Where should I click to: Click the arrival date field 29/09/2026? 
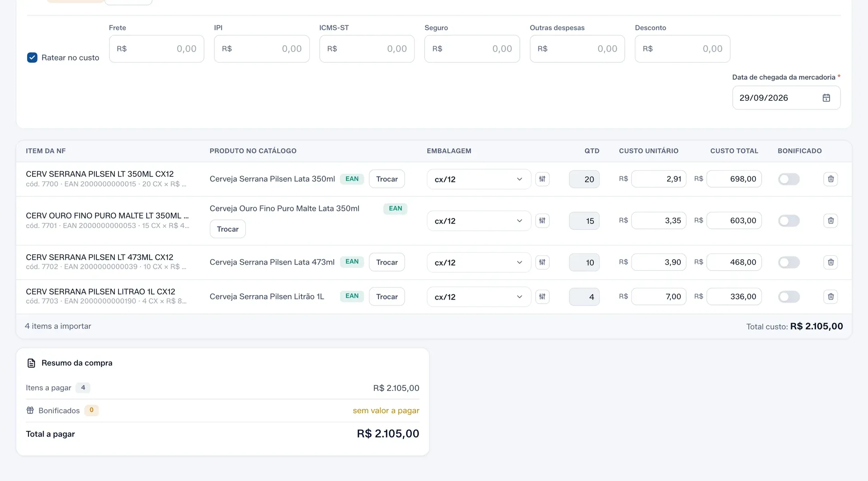(x=786, y=98)
